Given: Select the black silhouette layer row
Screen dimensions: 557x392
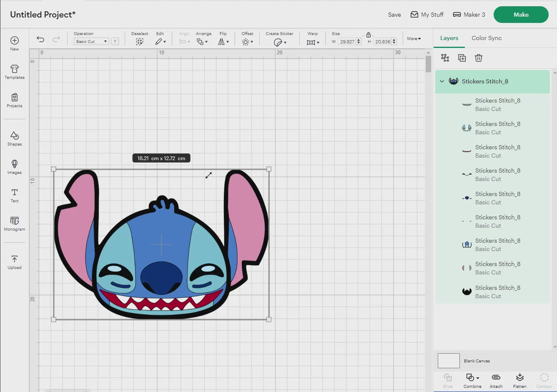Looking at the screenshot, I should pos(492,292).
